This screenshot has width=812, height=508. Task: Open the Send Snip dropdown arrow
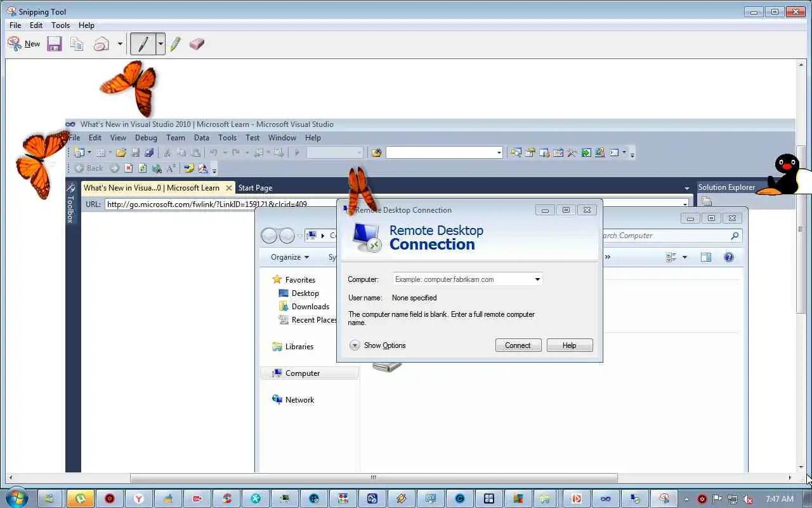[120, 44]
